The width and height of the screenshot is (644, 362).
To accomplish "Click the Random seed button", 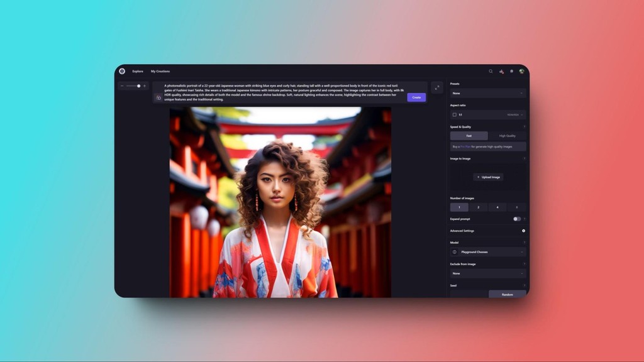I will 507,294.
